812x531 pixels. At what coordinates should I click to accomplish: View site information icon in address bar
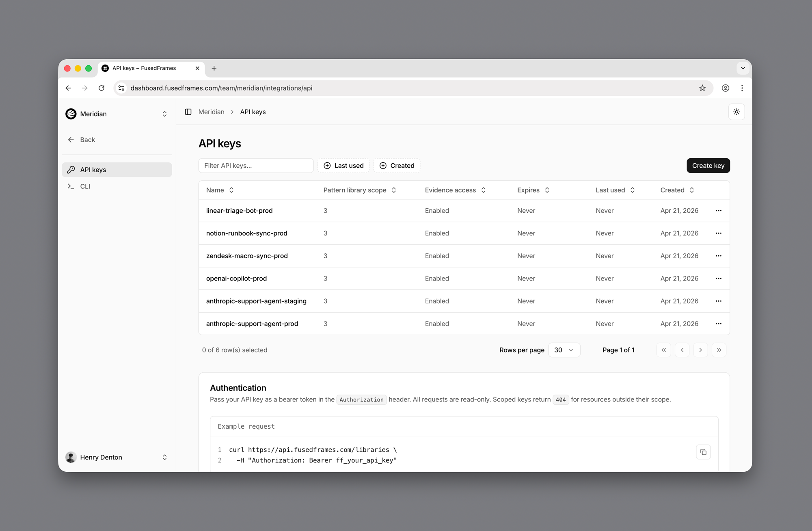pos(121,88)
